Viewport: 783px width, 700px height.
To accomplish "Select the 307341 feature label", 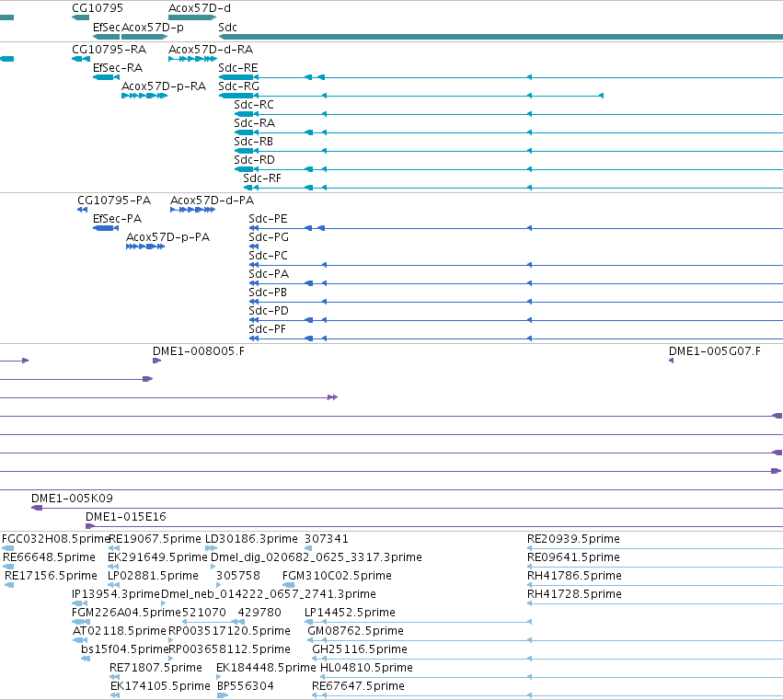I will point(327,539).
